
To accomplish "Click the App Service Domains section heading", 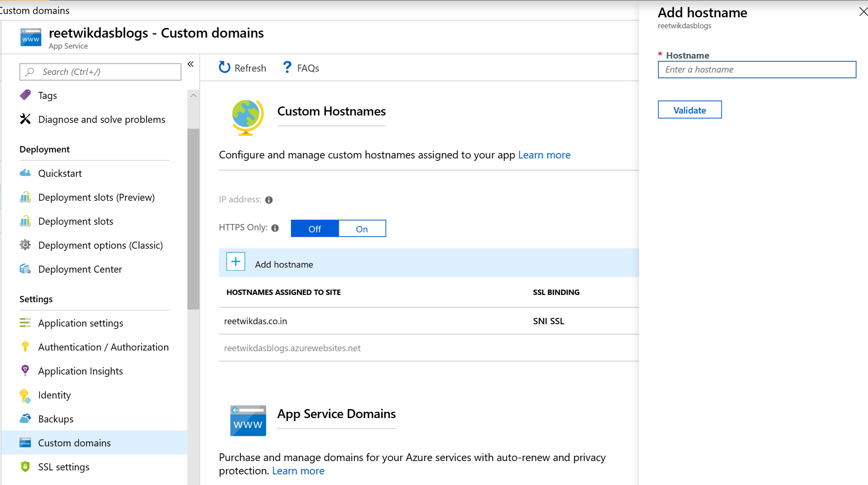I will pos(336,414).
